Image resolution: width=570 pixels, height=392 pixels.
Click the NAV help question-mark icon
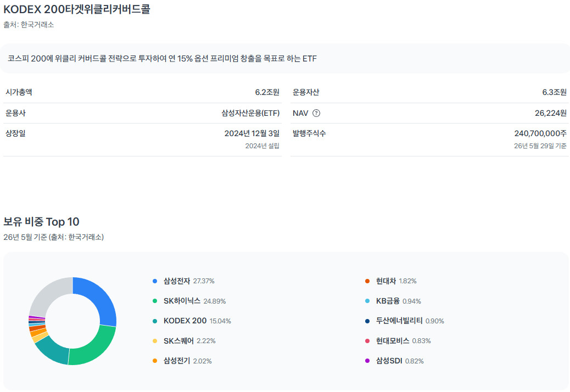(x=316, y=113)
